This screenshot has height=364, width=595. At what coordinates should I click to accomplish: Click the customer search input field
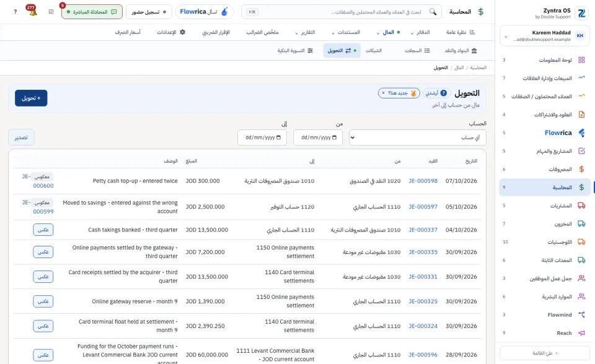coord(342,12)
